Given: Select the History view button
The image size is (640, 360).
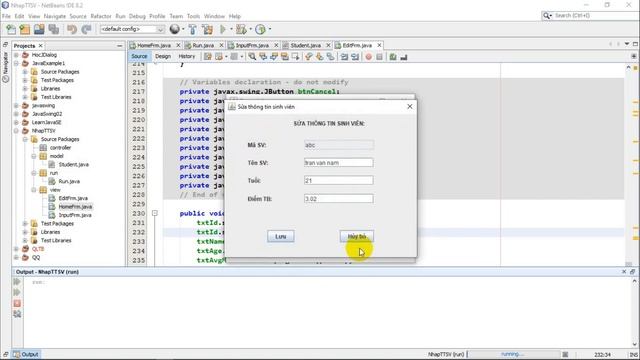Looking at the screenshot, I should [187, 57].
